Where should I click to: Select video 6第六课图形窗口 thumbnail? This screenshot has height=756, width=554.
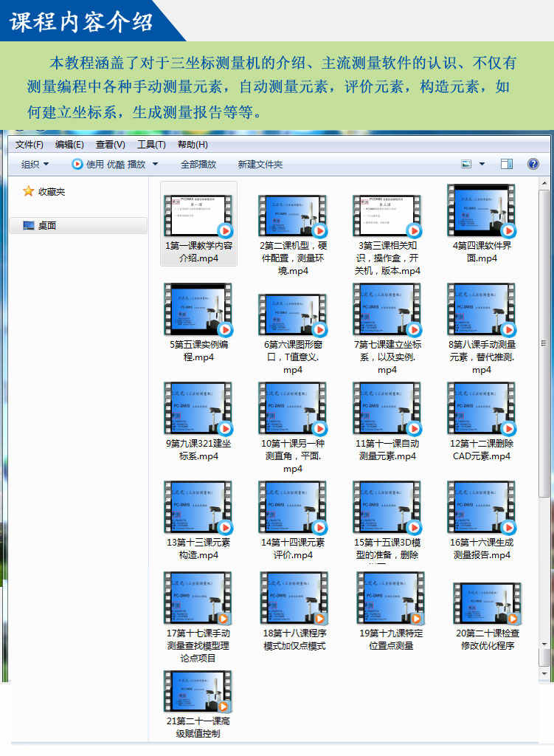tap(293, 315)
